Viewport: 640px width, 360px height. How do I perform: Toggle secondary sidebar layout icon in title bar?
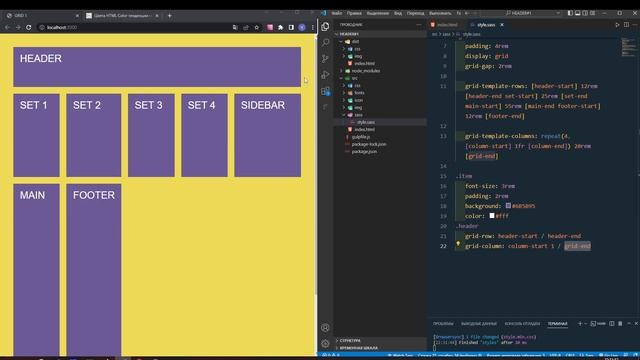click(585, 13)
